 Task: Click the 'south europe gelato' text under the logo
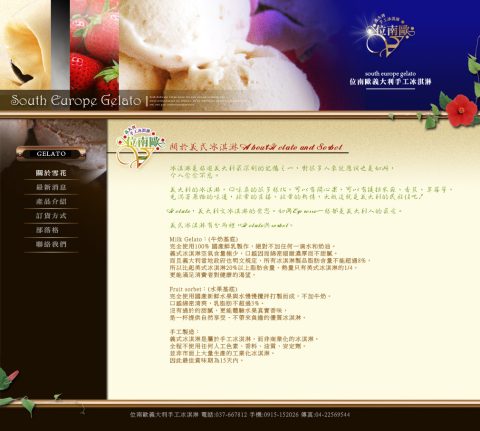tap(390, 74)
